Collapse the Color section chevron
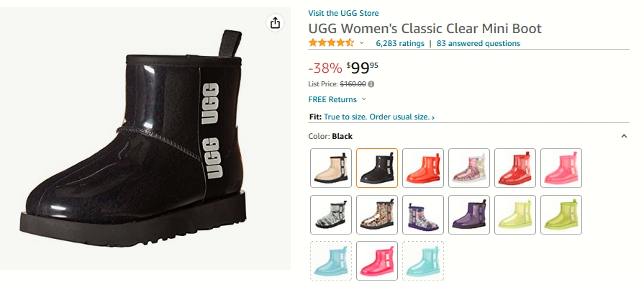This screenshot has height=285, width=644. [x=624, y=136]
